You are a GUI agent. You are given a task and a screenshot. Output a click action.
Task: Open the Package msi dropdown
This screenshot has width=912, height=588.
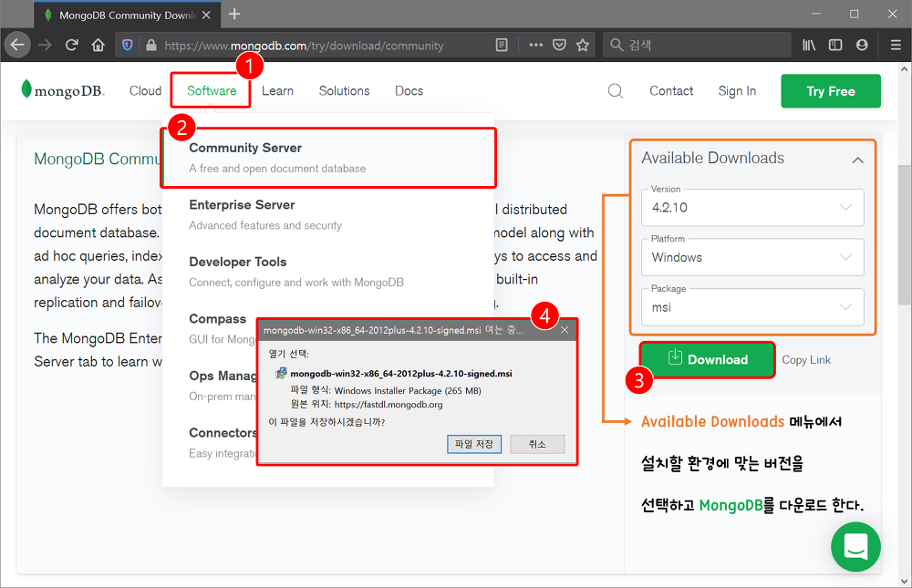coord(752,307)
